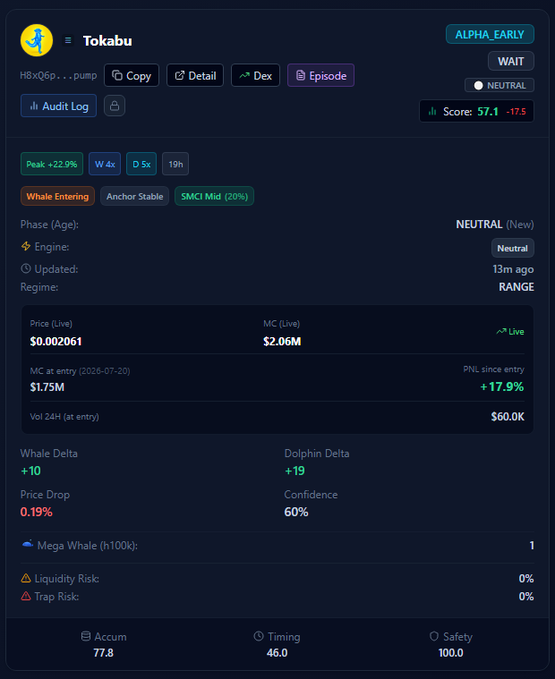Click the Peak +22.9% tag
This screenshot has height=679, width=555.
pos(52,164)
